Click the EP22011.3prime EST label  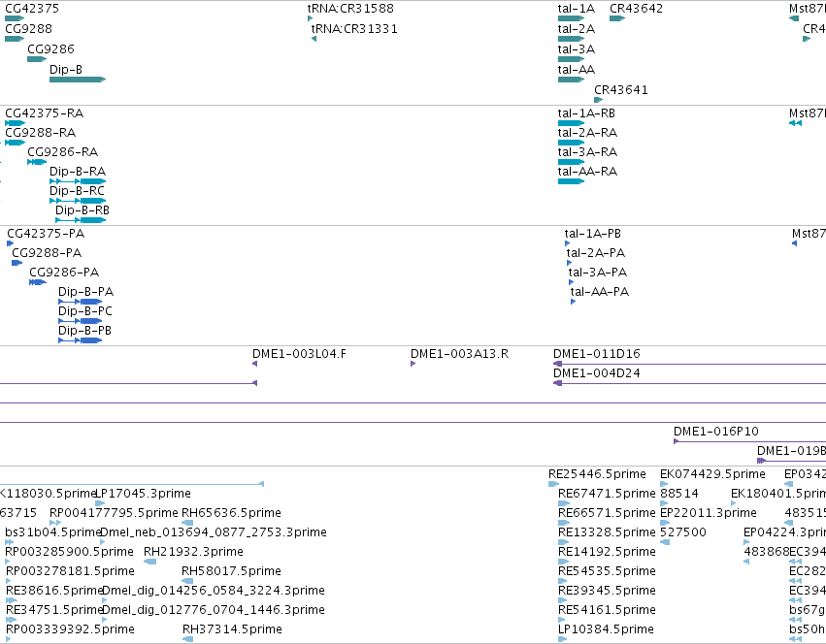point(709,513)
